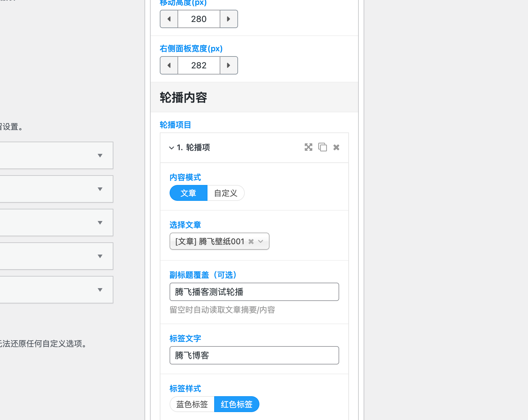Select the 红色标签 style option
This screenshot has height=420, width=528.
(237, 404)
